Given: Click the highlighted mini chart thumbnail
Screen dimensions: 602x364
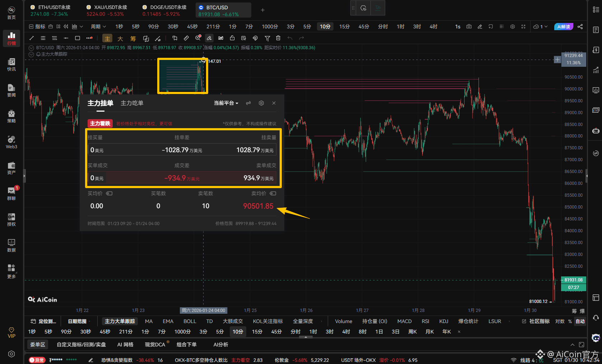Looking at the screenshot, I should (x=182, y=76).
